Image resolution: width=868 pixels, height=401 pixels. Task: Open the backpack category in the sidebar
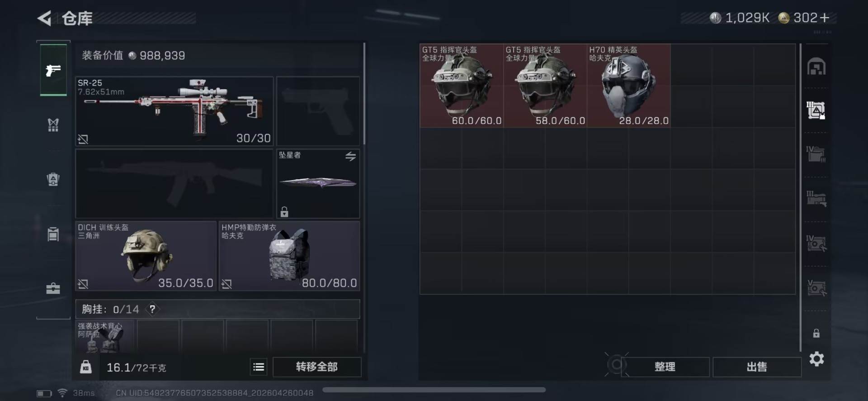53,179
